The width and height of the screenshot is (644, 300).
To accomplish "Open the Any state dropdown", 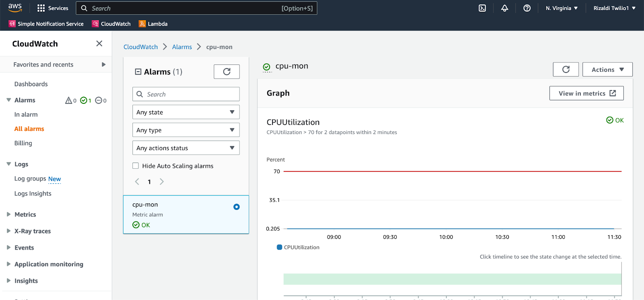I will [186, 112].
